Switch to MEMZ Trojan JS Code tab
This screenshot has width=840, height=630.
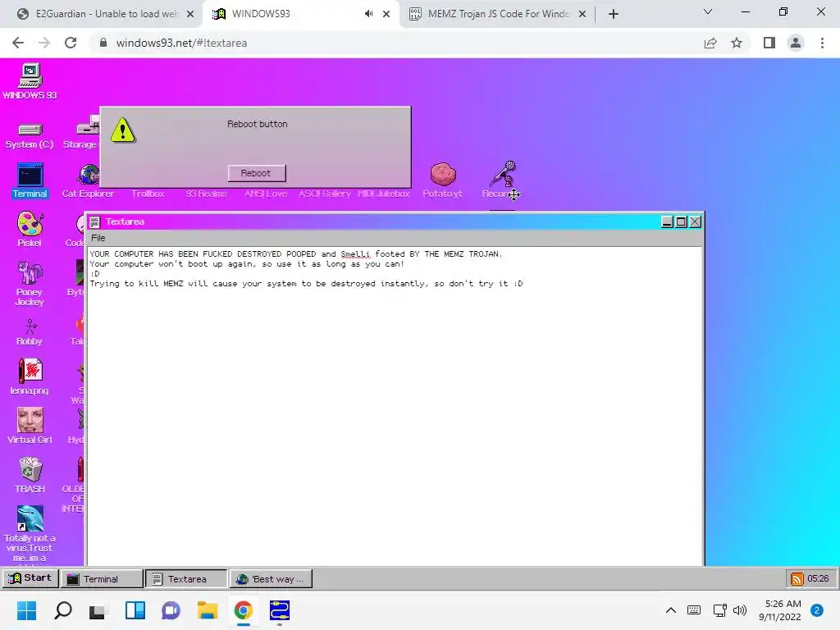coord(498,14)
